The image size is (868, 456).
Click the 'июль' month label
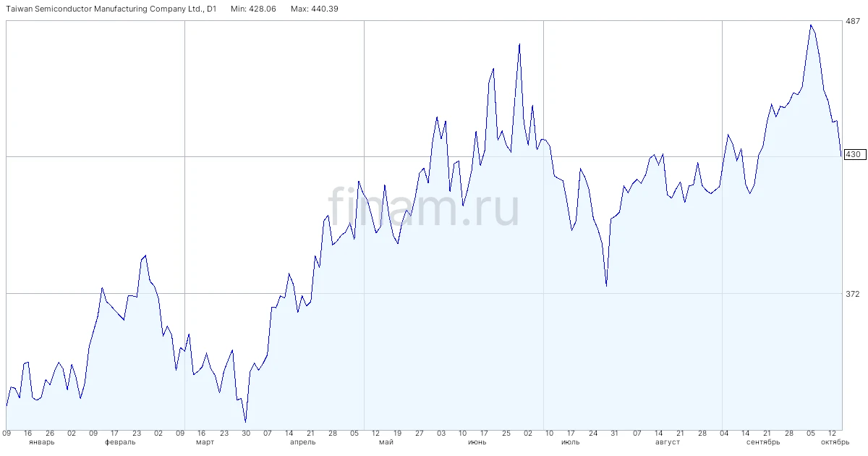(x=571, y=442)
